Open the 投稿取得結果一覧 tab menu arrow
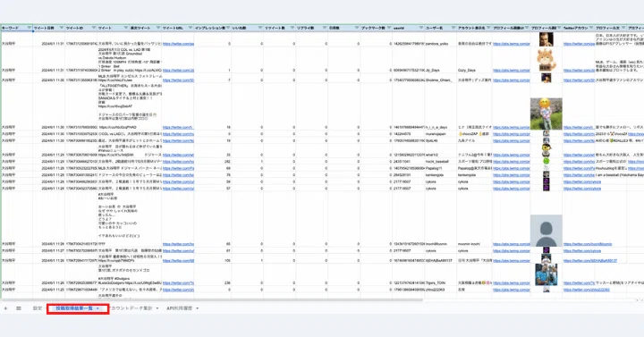Viewport: 644px width, 337px height. coord(97,308)
